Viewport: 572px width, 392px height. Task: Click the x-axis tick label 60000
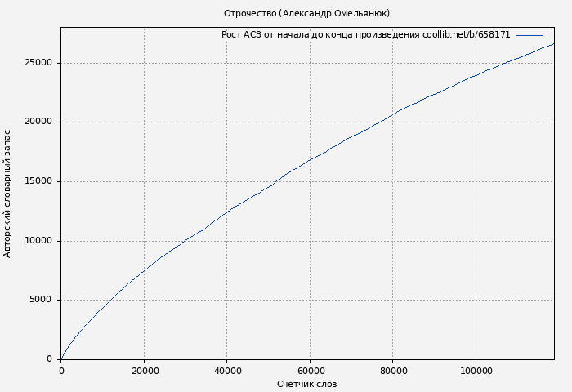(x=310, y=371)
